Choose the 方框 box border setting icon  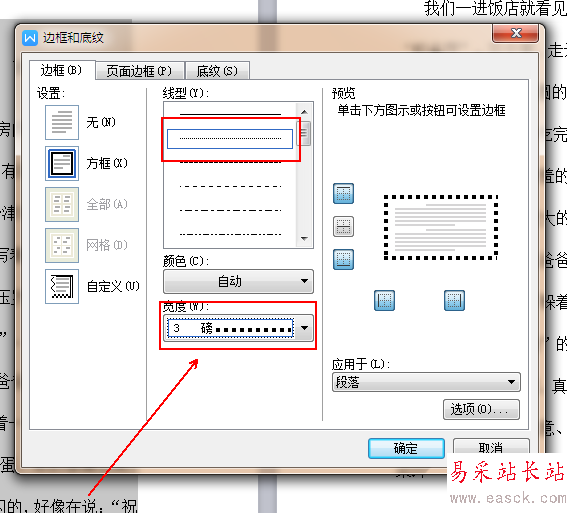tap(62, 163)
